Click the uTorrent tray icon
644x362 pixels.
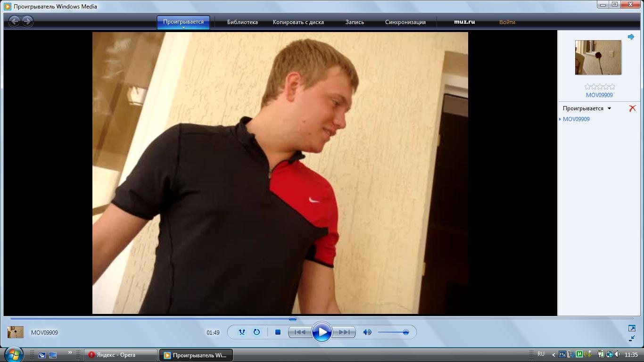pos(579,354)
